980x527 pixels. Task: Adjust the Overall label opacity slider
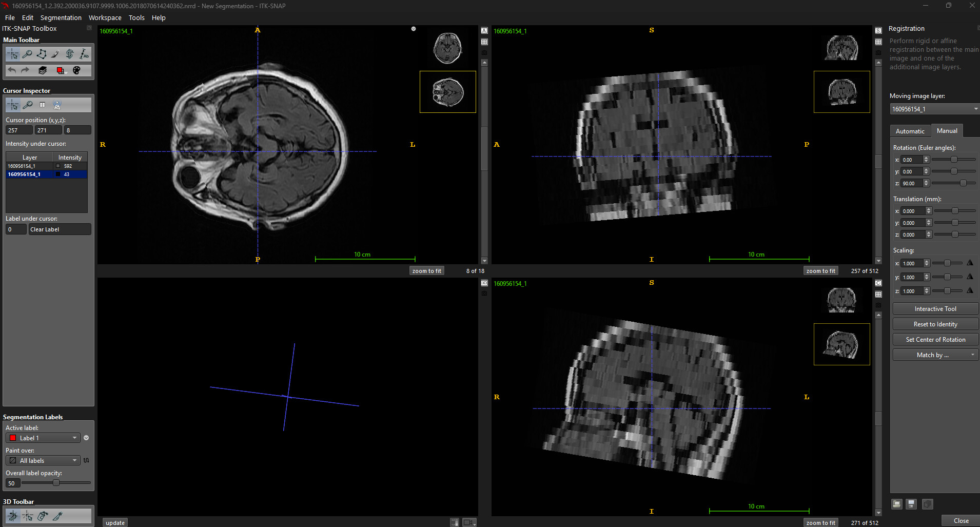point(56,483)
